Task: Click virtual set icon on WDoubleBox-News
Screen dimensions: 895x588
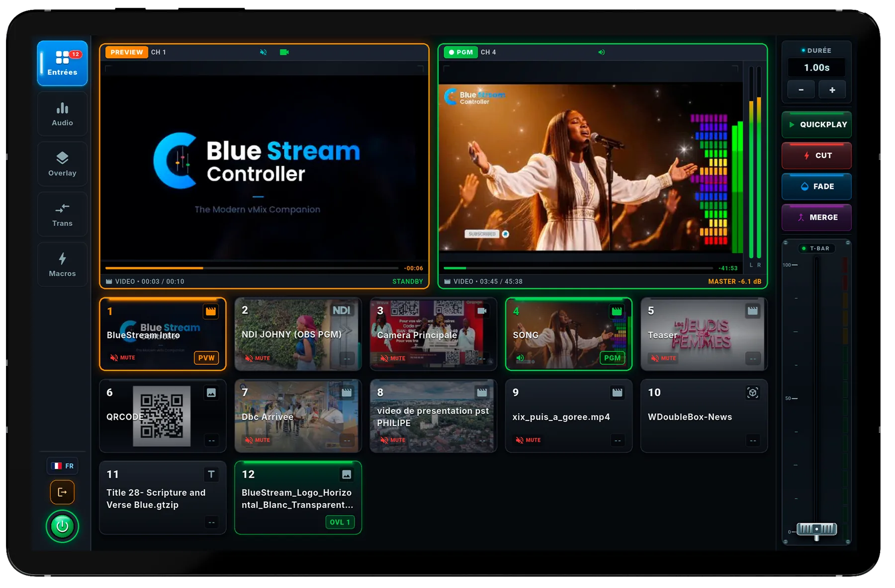Action: click(752, 393)
